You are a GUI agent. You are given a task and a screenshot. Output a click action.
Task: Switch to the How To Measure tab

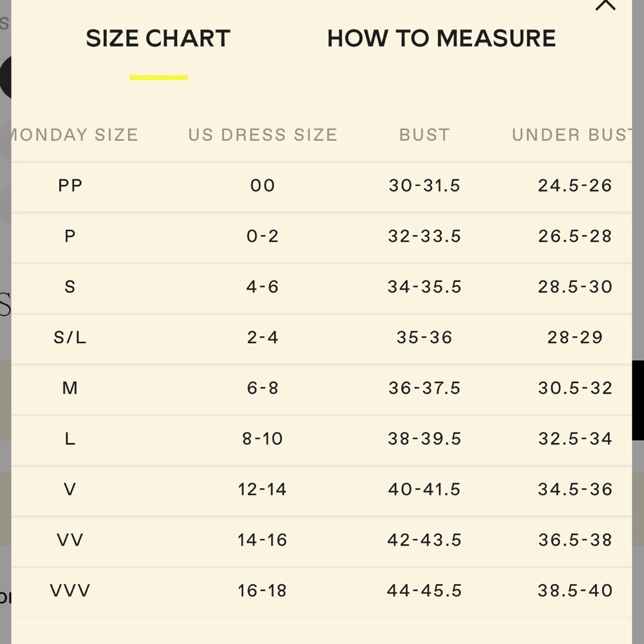point(442,39)
